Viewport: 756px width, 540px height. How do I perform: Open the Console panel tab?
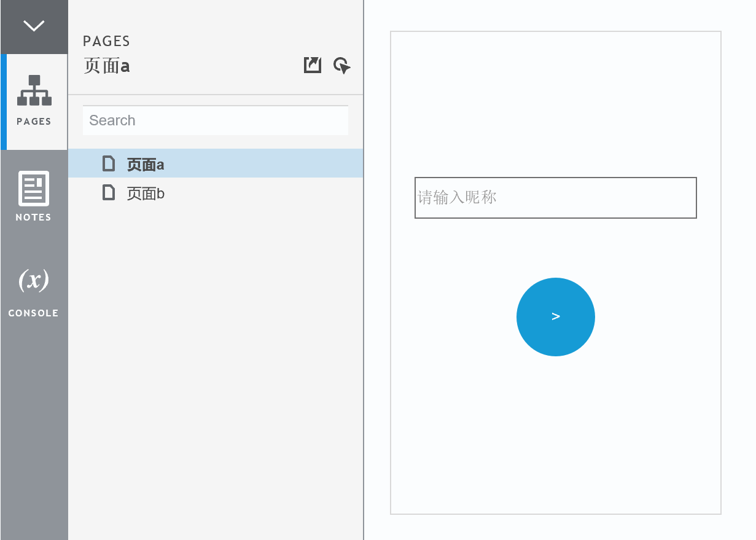34,293
